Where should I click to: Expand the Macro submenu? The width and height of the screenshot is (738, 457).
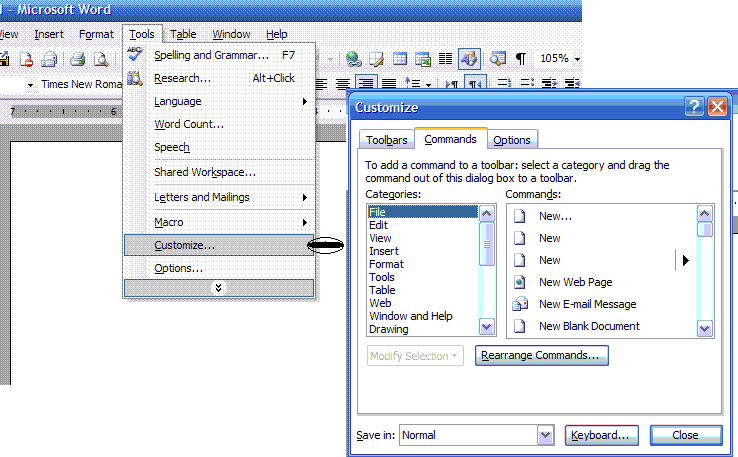219,222
